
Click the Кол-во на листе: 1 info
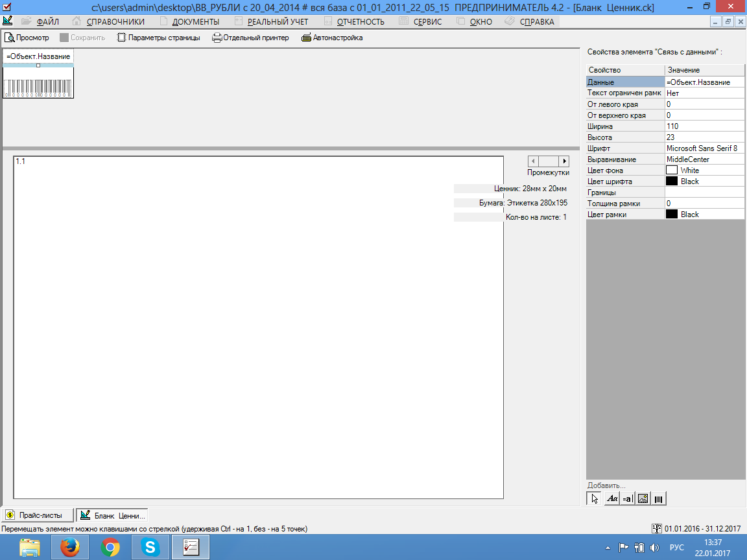click(536, 217)
